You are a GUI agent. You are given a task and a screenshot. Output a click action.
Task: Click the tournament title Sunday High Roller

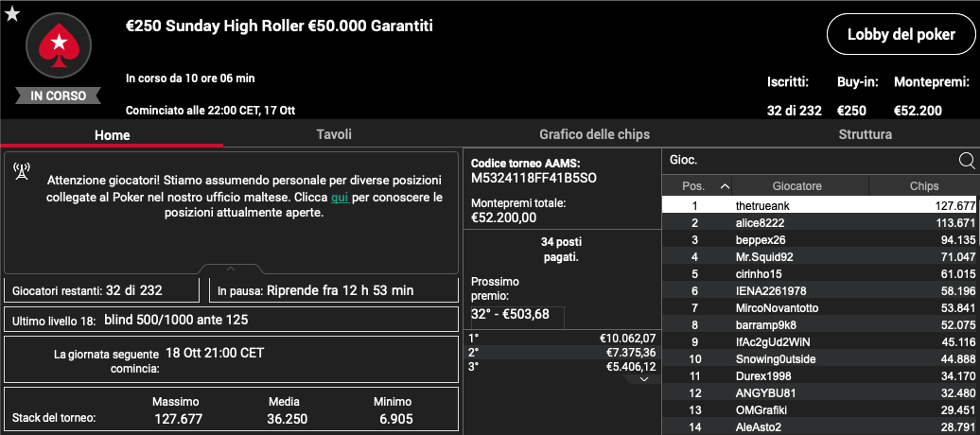[x=279, y=26]
